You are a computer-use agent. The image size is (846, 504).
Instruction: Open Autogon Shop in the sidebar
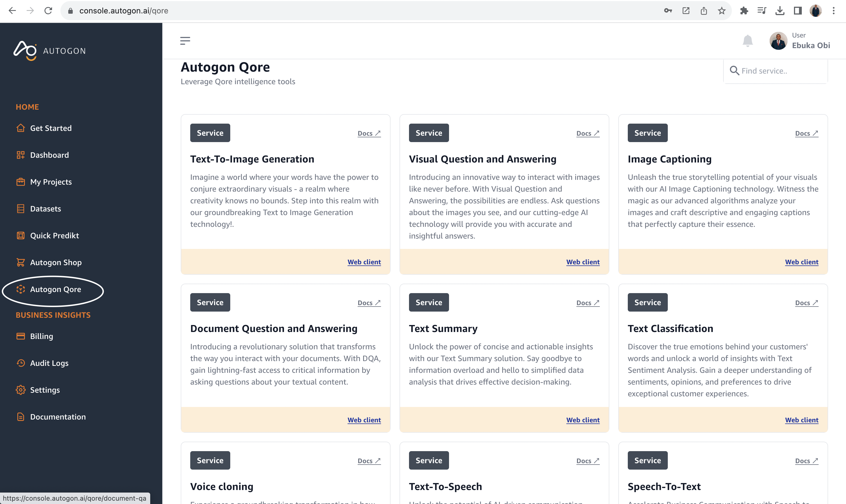pyautogui.click(x=56, y=262)
